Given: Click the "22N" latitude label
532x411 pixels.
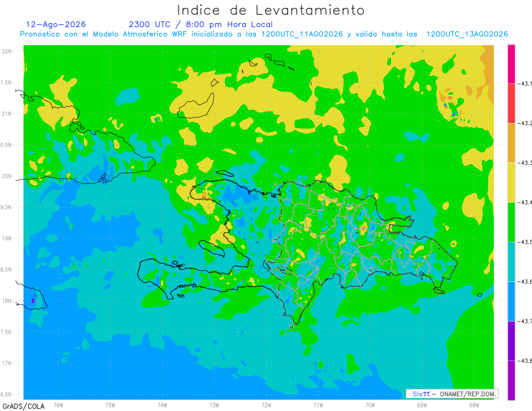Looking at the screenshot, I should tap(7, 51).
